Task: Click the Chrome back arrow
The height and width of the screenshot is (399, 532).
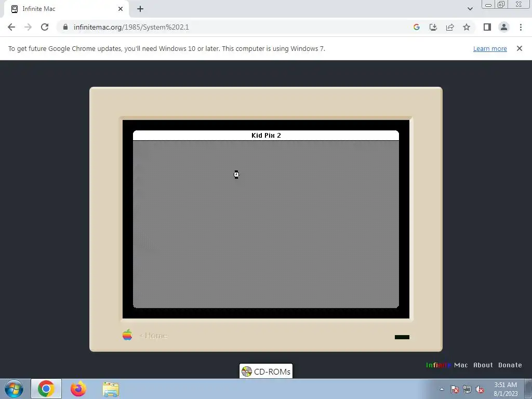Action: (x=11, y=27)
